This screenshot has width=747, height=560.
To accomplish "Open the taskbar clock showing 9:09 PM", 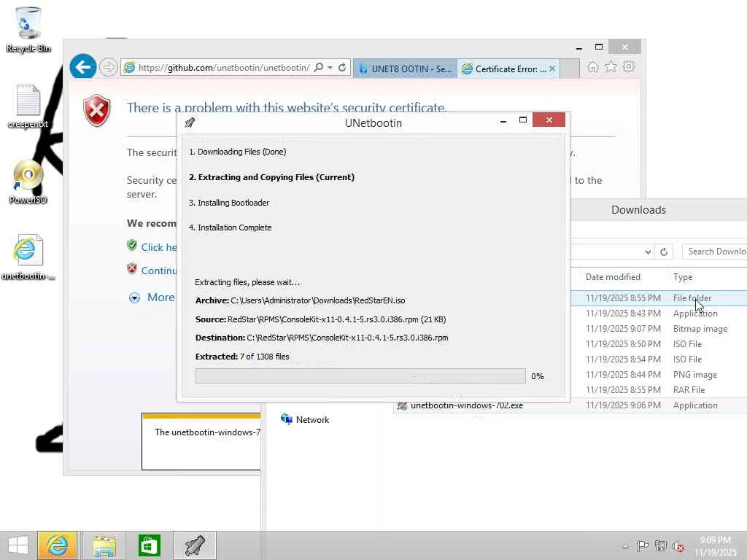I will pos(716,546).
